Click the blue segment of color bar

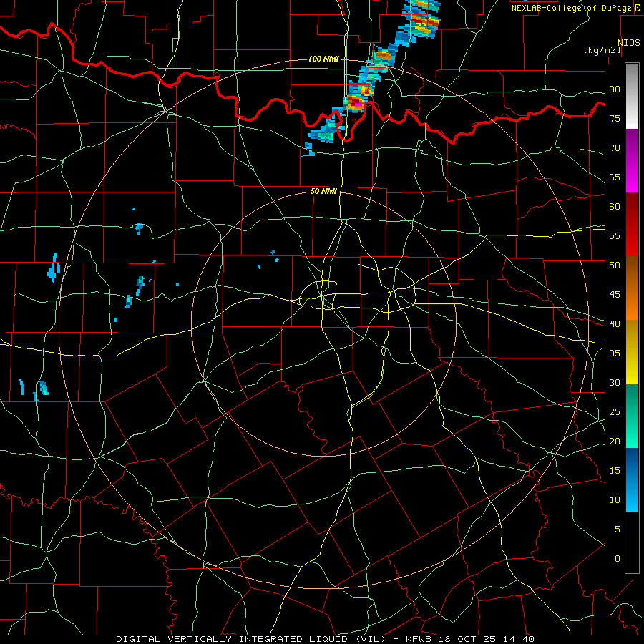click(632, 479)
